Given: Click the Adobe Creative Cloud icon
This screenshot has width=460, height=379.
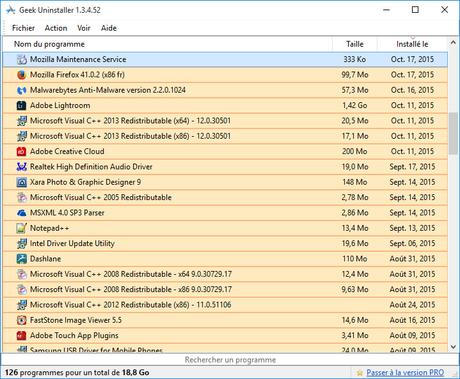Looking at the screenshot, I should pos(22,151).
